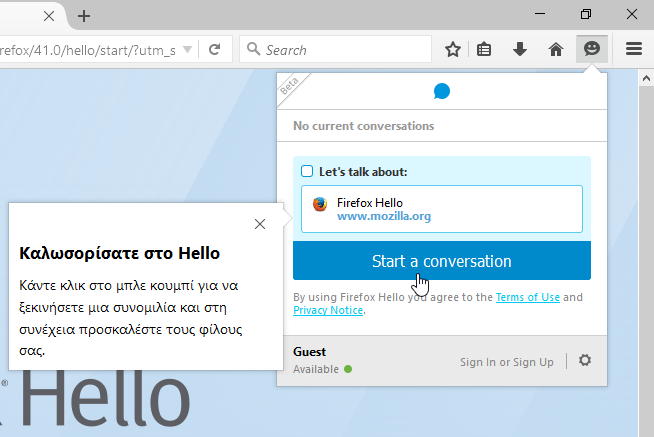Click Sign In or Sign Up
The height and width of the screenshot is (437, 654).
pos(507,362)
